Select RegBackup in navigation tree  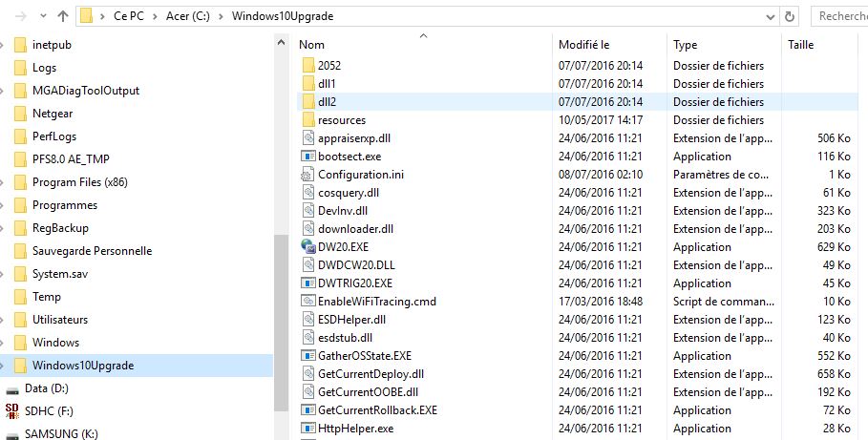[x=60, y=228]
